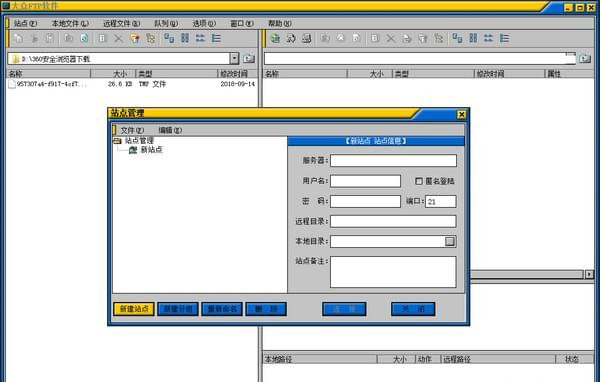Close the 站点管理 dialog with X
This screenshot has height=382, width=600.
tap(461, 114)
